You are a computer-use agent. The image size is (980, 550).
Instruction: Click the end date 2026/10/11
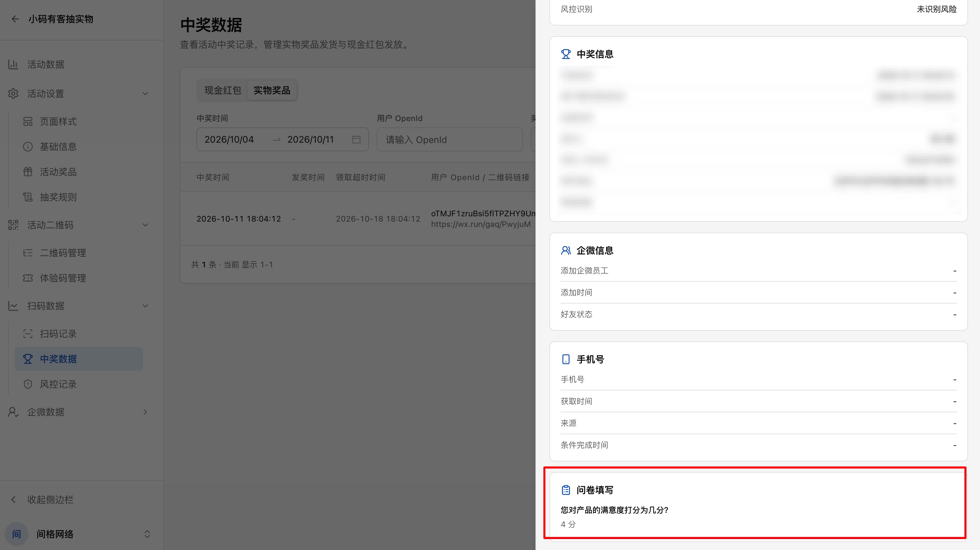311,140
